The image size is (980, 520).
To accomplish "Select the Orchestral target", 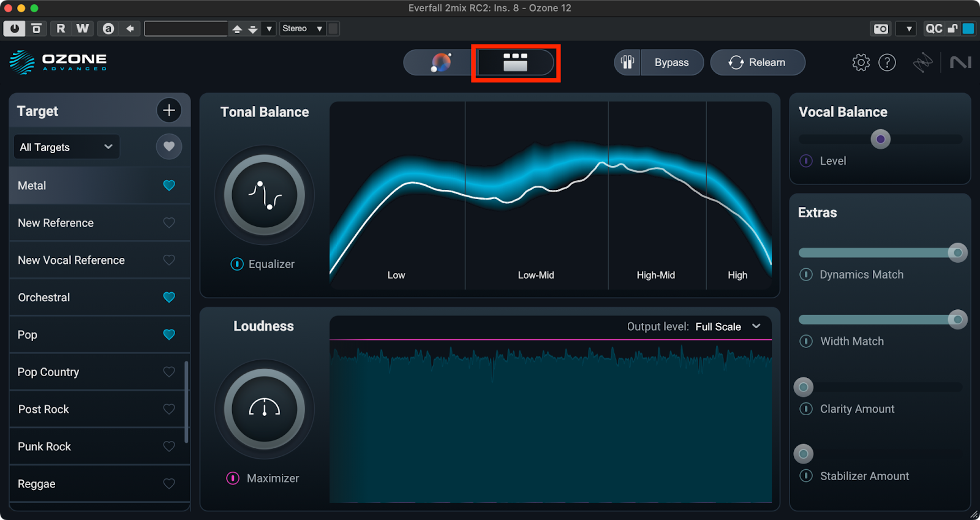I will [44, 298].
